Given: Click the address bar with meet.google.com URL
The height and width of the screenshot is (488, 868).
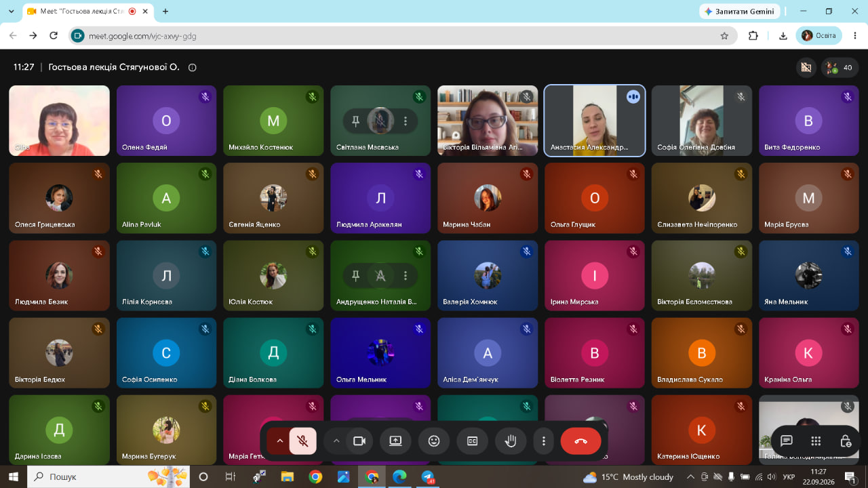Looking at the screenshot, I should point(403,36).
